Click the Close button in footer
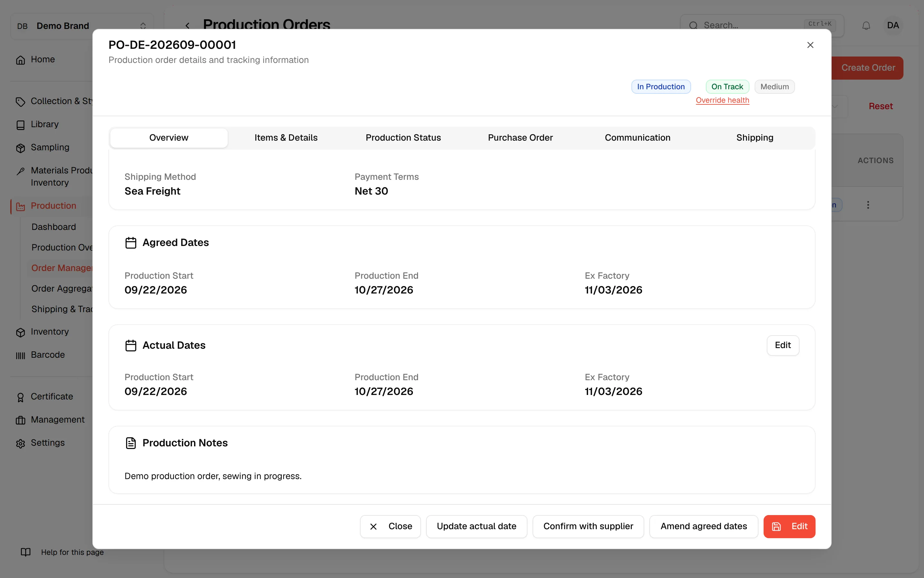This screenshot has height=578, width=924. (x=390, y=526)
